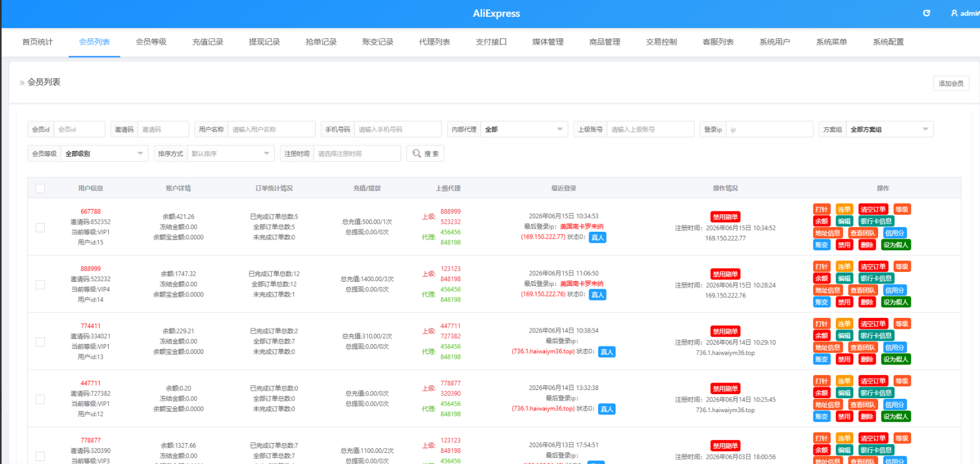
Task: Open 地址信息 for user 888999
Action: coord(827,291)
